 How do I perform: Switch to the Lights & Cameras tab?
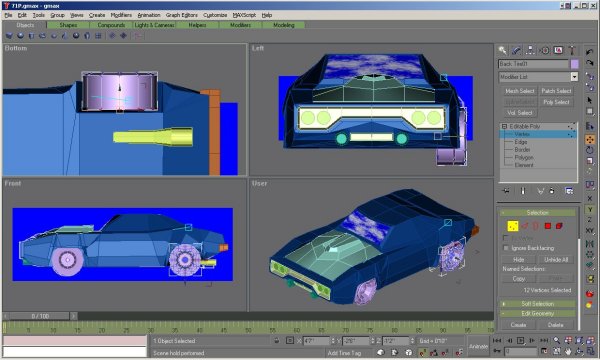point(155,25)
